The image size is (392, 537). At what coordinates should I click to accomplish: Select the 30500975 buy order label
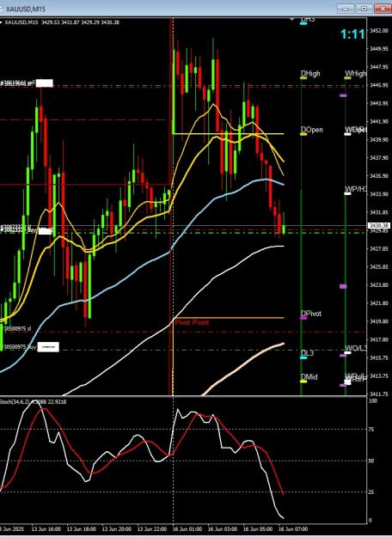pyautogui.click(x=20, y=347)
